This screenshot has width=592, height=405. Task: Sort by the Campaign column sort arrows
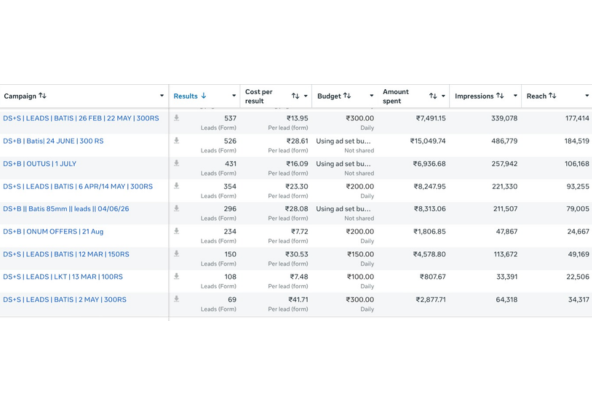(43, 96)
